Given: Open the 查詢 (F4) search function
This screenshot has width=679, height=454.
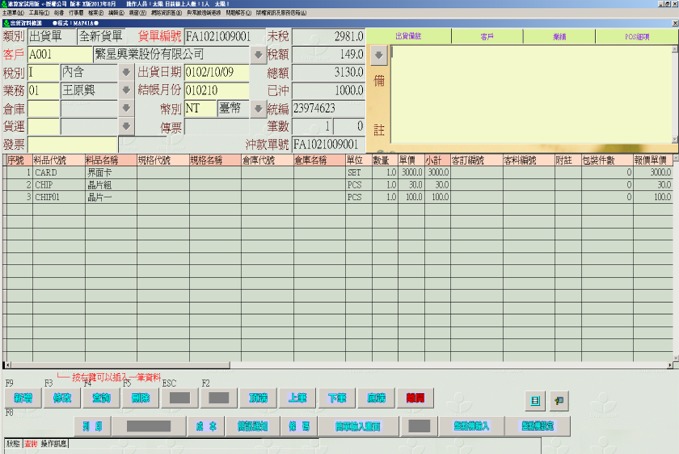Looking at the screenshot, I should click(x=101, y=397).
